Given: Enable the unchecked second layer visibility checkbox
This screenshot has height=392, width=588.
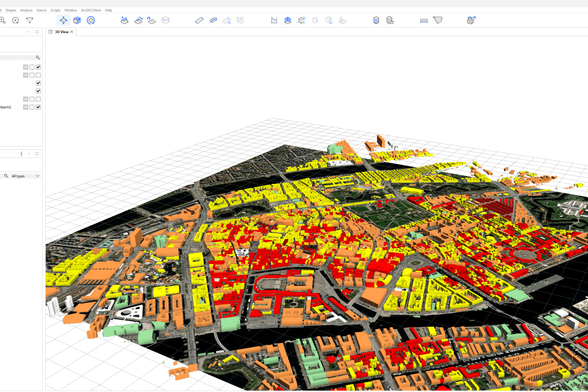Looking at the screenshot, I should click(x=38, y=75).
